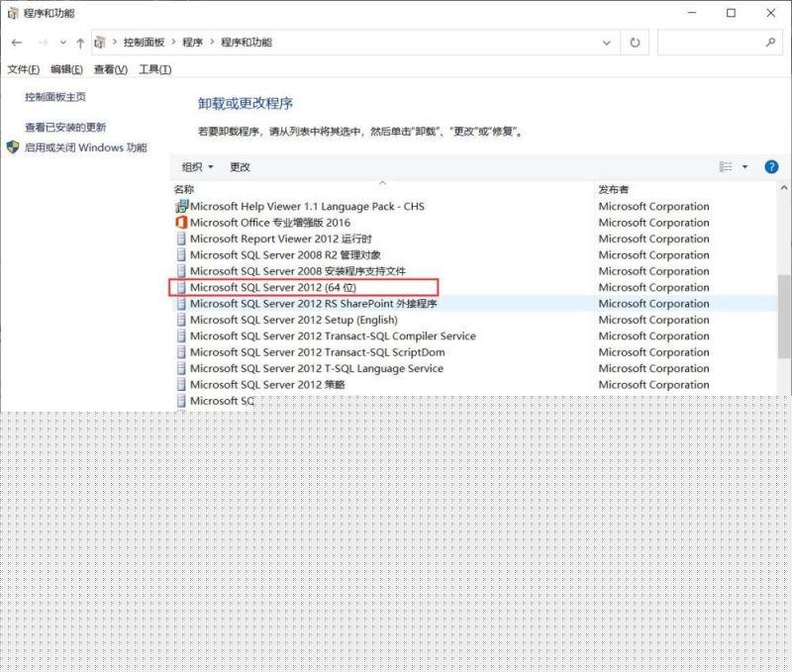Viewport: 792px width, 672px height.
Task: Open the 文件(F) menu
Action: click(23, 69)
